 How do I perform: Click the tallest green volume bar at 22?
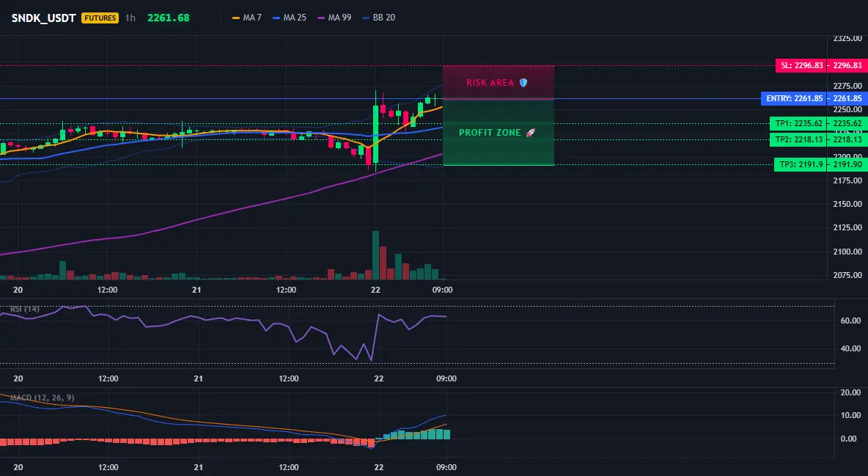point(376,255)
